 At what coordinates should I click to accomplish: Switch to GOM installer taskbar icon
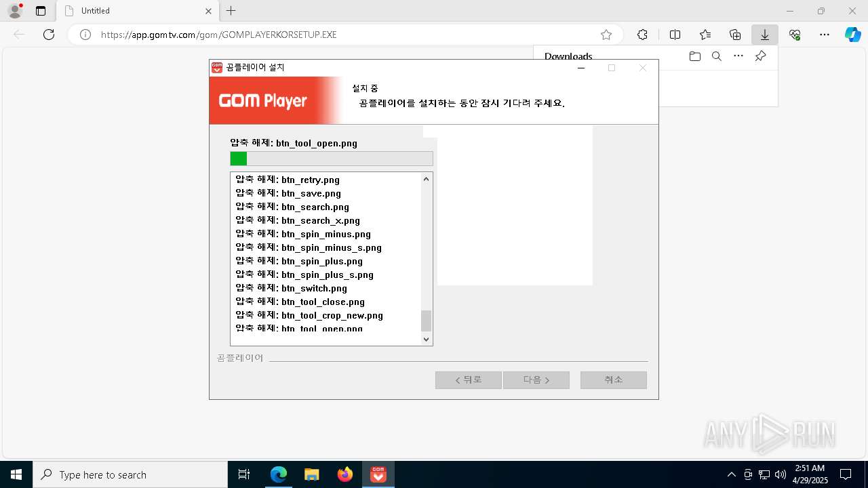(378, 474)
